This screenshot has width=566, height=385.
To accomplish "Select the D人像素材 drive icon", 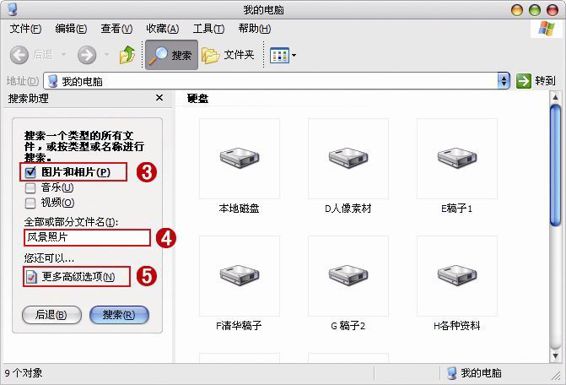I will [x=348, y=158].
